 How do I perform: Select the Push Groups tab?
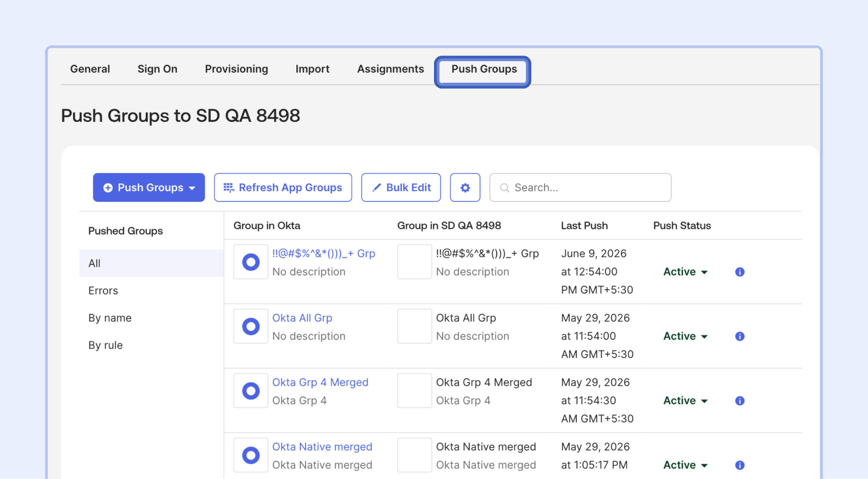point(484,69)
